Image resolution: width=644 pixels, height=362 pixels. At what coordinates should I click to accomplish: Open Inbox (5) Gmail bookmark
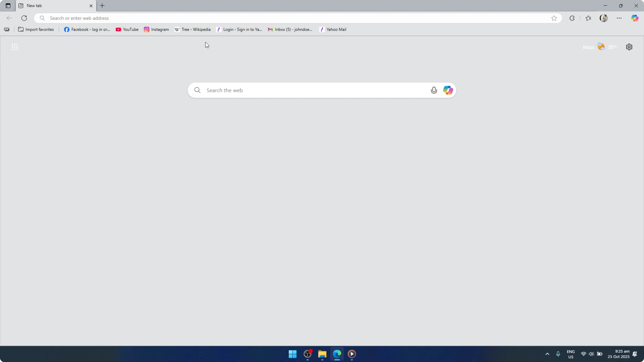[290, 30]
